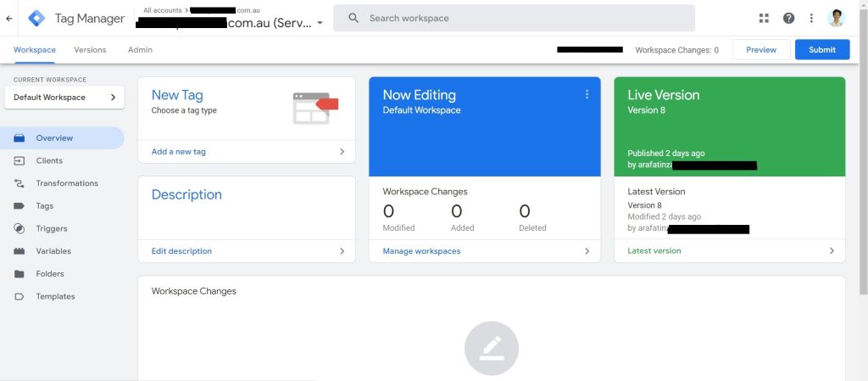This screenshot has width=868, height=381.
Task: Click the arrow beside Manage workspaces
Action: [x=587, y=251]
